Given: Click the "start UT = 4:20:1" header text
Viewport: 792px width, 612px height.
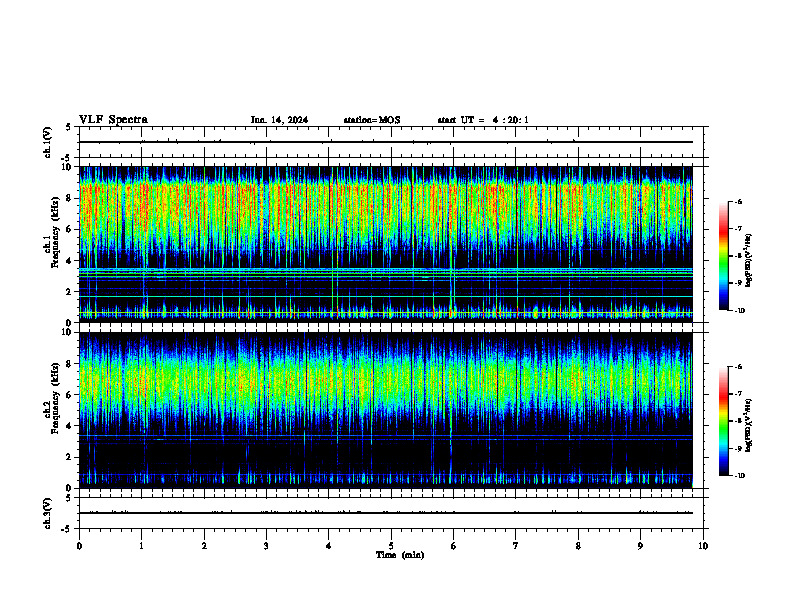Looking at the screenshot, I should point(483,120).
